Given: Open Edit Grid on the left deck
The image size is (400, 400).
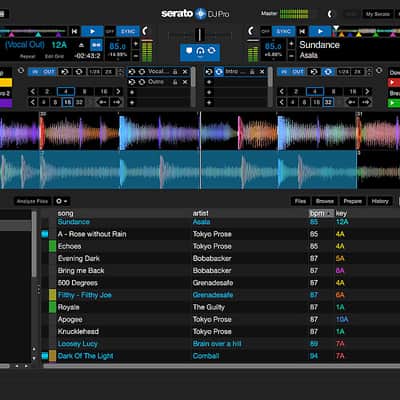Looking at the screenshot, I should [x=54, y=56].
